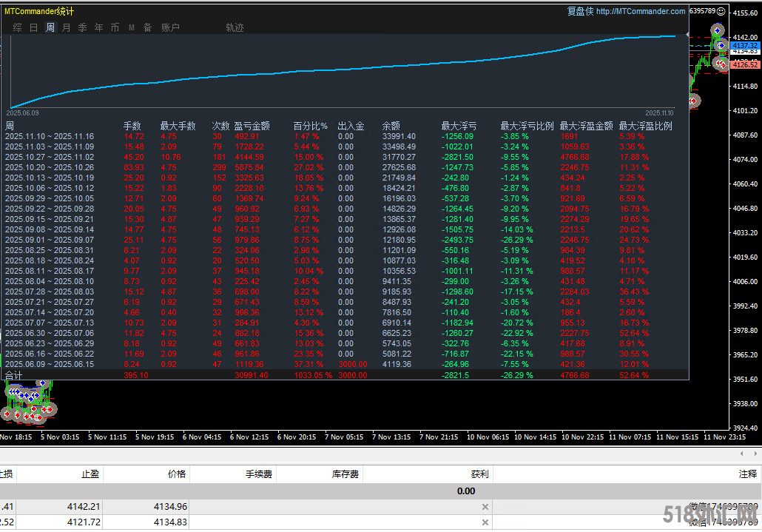
Task: Show the 轨迹 trajectory view
Action: coord(235,27)
